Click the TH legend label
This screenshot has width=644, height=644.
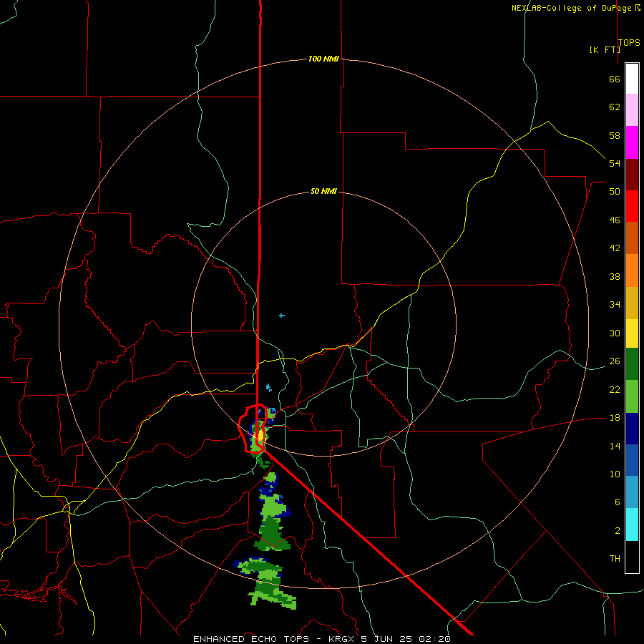(x=615, y=558)
